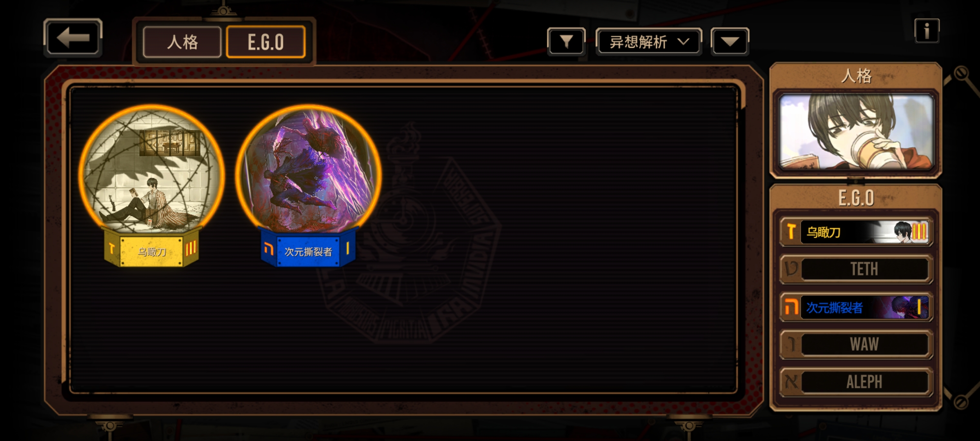This screenshot has height=441, width=980.
Task: Click the WAW Hebrew letter icon
Action: [x=791, y=344]
